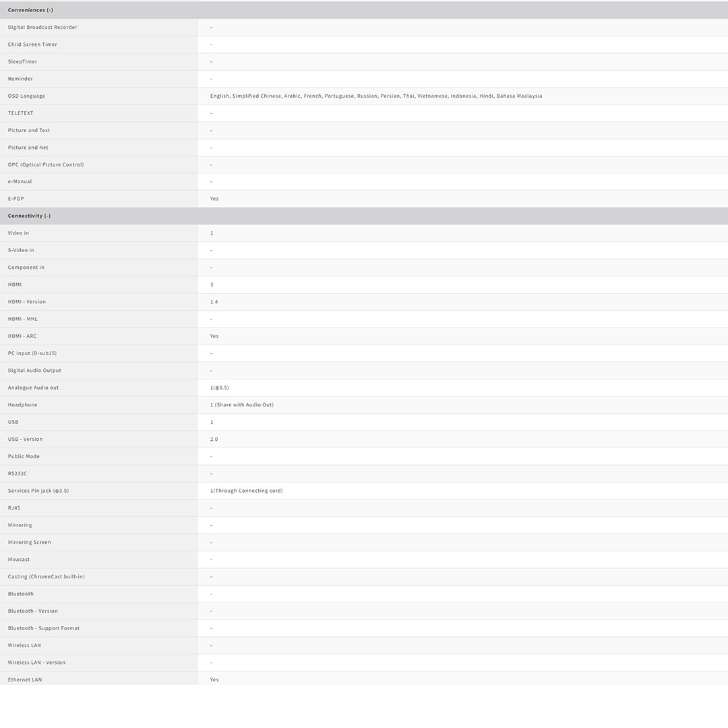
Task: Click the OSD Language row label
Action: [26, 96]
